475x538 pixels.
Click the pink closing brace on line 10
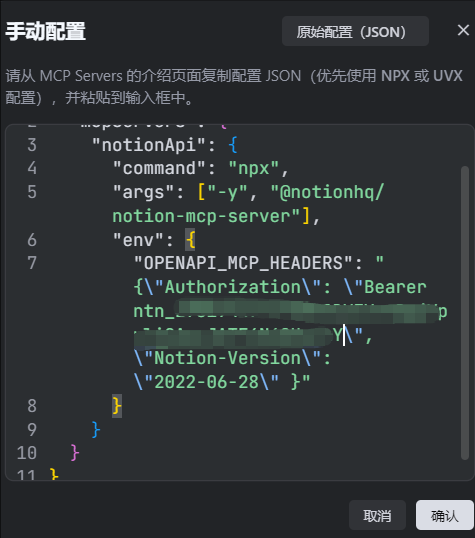click(x=75, y=453)
